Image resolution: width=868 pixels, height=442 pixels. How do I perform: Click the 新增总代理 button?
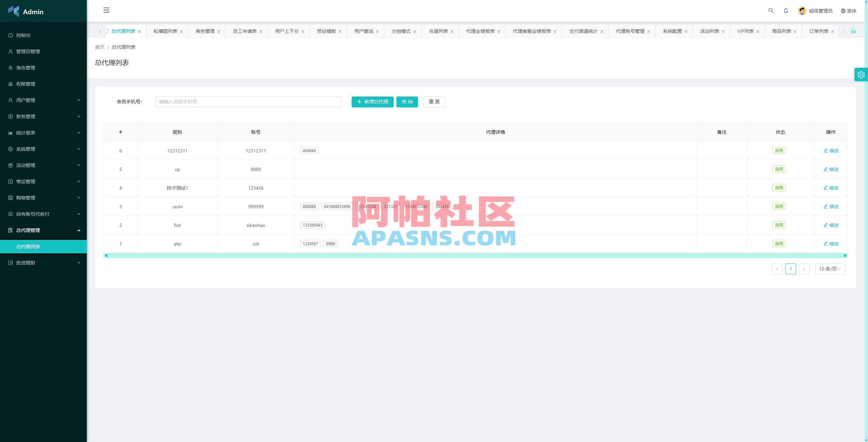tap(372, 102)
